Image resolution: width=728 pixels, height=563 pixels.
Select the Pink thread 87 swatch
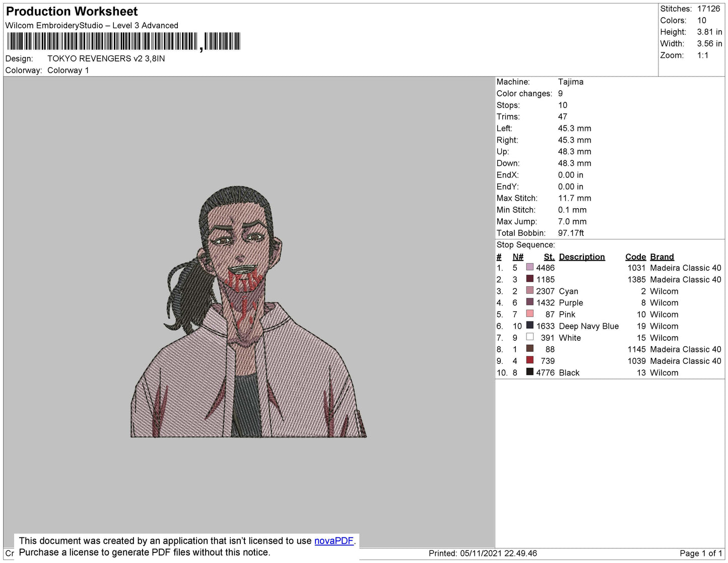coord(530,314)
